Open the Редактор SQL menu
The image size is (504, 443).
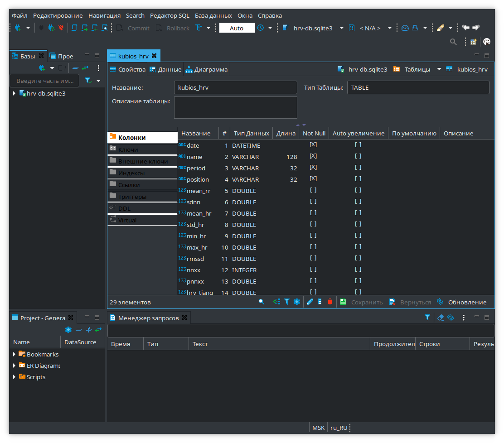point(170,15)
